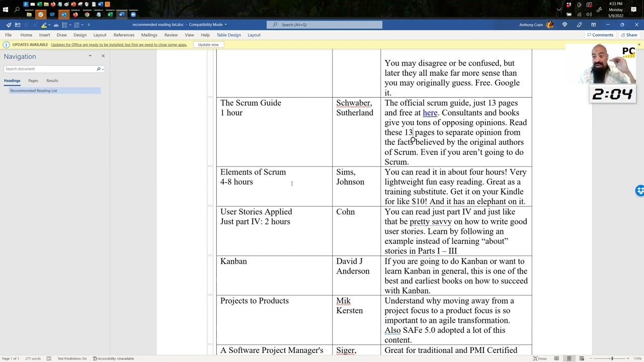Open search options dropdown arrow in Navigation
The height and width of the screenshot is (362, 644).
pos(103,69)
